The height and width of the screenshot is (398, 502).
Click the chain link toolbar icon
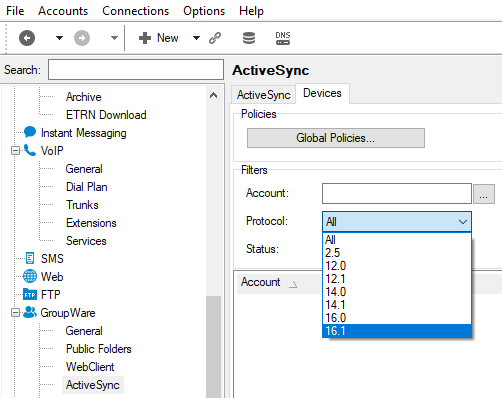215,38
